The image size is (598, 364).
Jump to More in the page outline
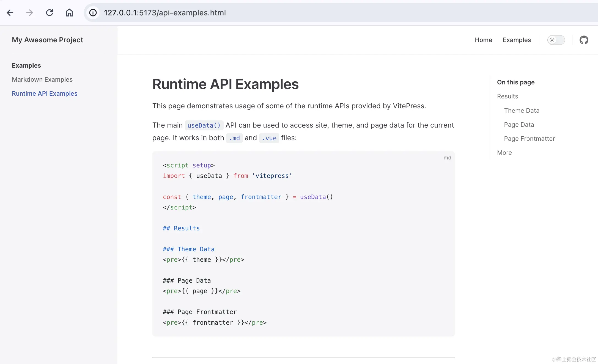pyautogui.click(x=504, y=153)
